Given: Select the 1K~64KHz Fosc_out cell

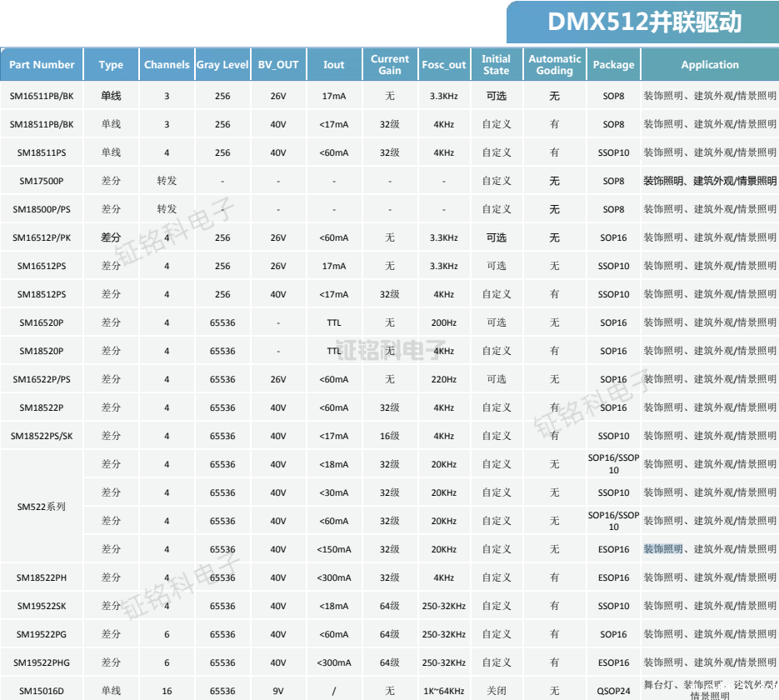Looking at the screenshot, I should (x=444, y=691).
